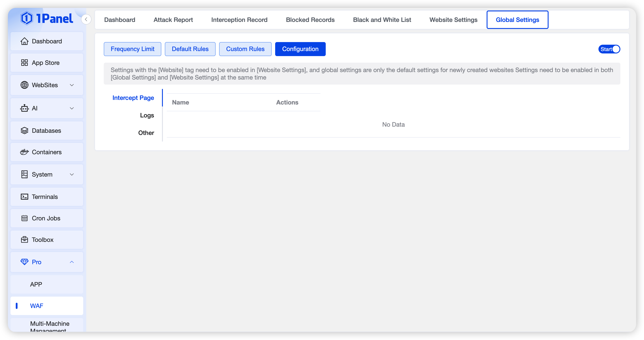
Task: Collapse sidebar with the arrow button
Action: pyautogui.click(x=86, y=19)
